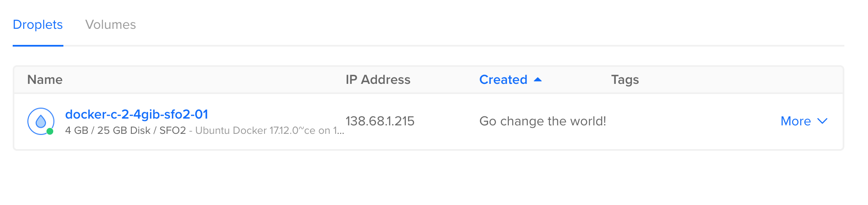The width and height of the screenshot is (868, 205).
Task: Select the Droplets tab
Action: [x=38, y=25]
